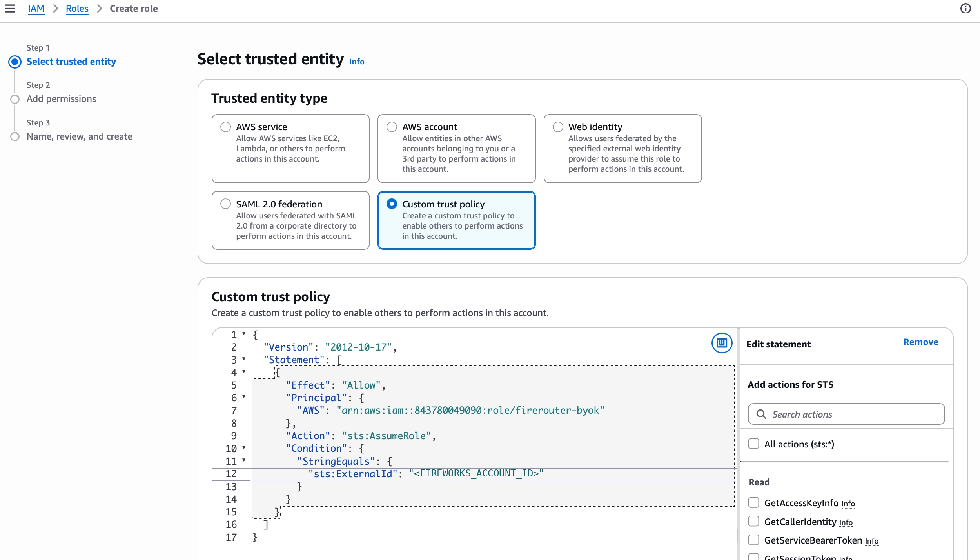Image resolution: width=980 pixels, height=560 pixels.
Task: Collapse the Condition fold arrow on line 10
Action: coord(244,448)
